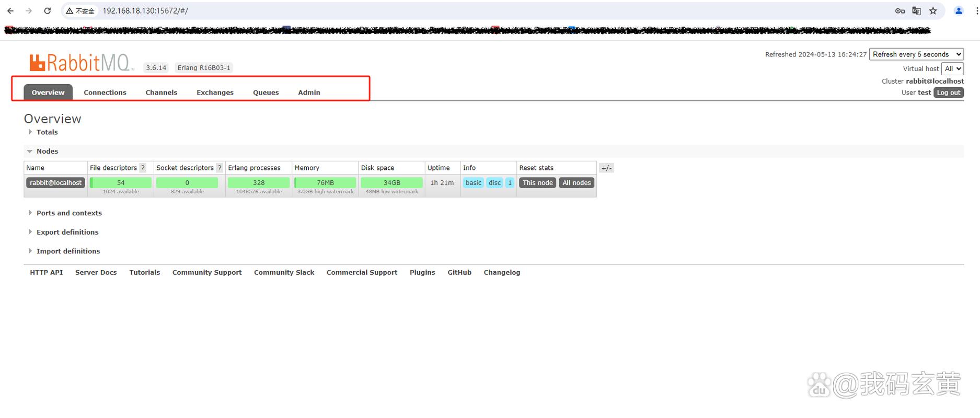Image resolution: width=980 pixels, height=418 pixels.
Task: Click the browser back arrow
Action: click(10, 11)
